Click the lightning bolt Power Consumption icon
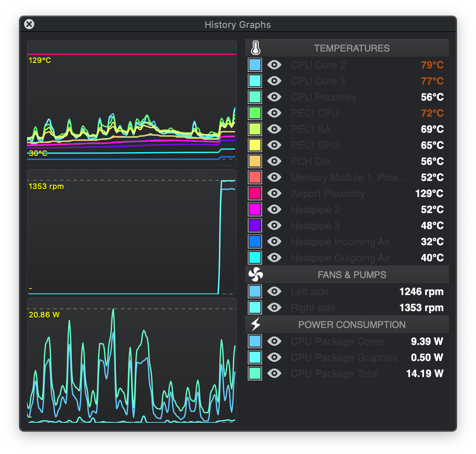Viewport: 476px width, 454px height. (x=255, y=325)
